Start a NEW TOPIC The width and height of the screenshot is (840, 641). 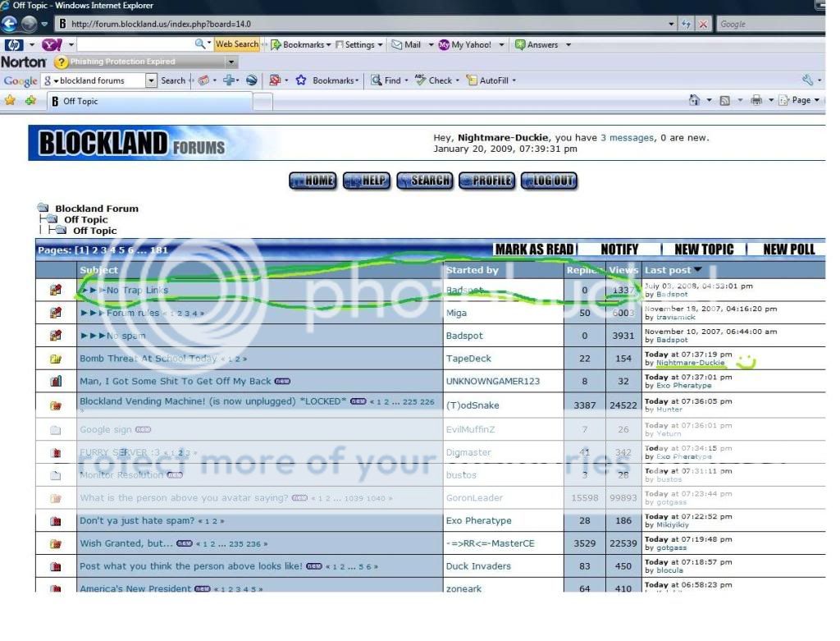click(704, 250)
